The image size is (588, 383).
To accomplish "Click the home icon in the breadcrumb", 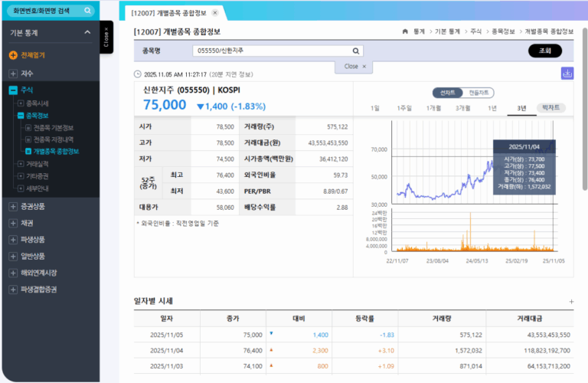I will 405,31.
